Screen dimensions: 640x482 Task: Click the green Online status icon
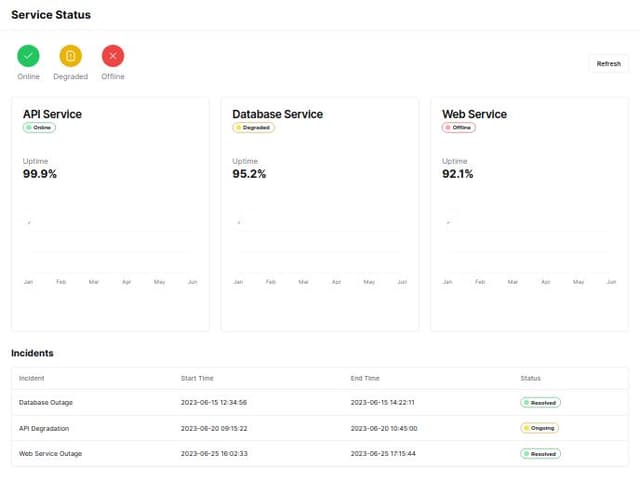[x=28, y=56]
